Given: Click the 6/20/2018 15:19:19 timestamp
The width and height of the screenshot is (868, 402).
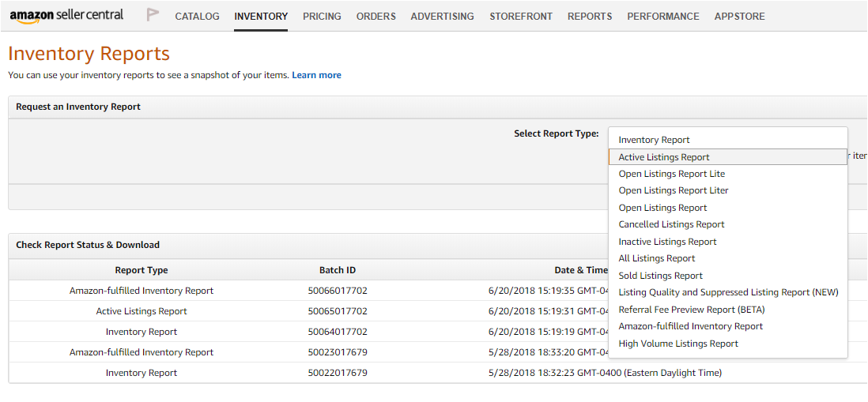Looking at the screenshot, I should (549, 332).
